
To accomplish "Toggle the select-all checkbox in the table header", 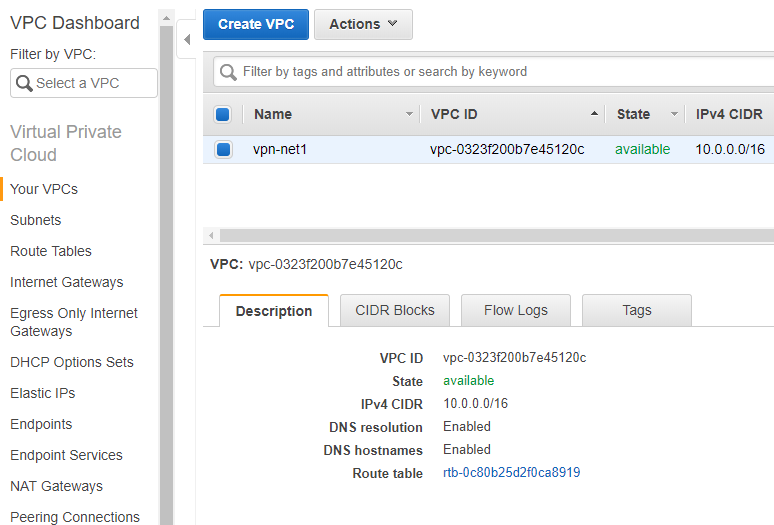I will pos(223,114).
